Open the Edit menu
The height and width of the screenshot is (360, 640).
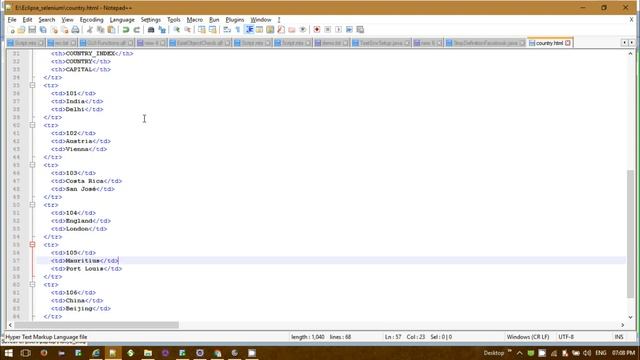27,20
